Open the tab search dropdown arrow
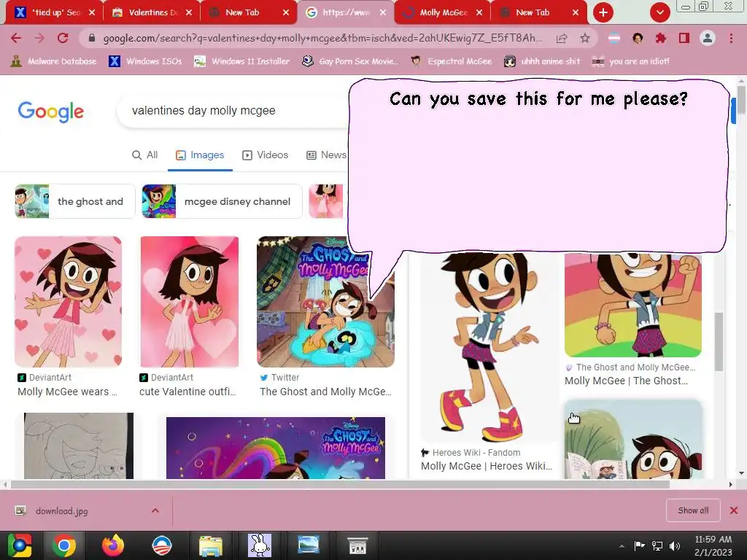 (x=659, y=12)
